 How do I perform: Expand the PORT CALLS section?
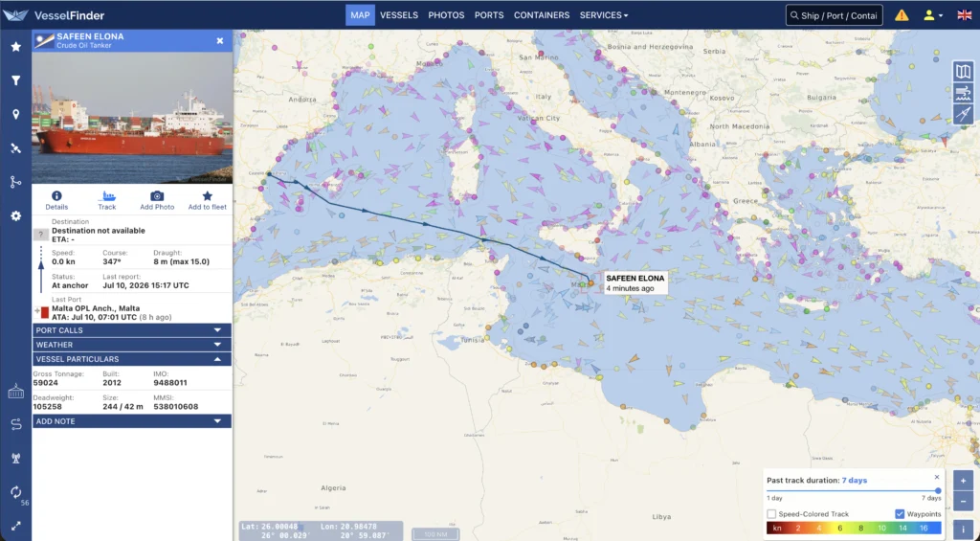(x=132, y=330)
